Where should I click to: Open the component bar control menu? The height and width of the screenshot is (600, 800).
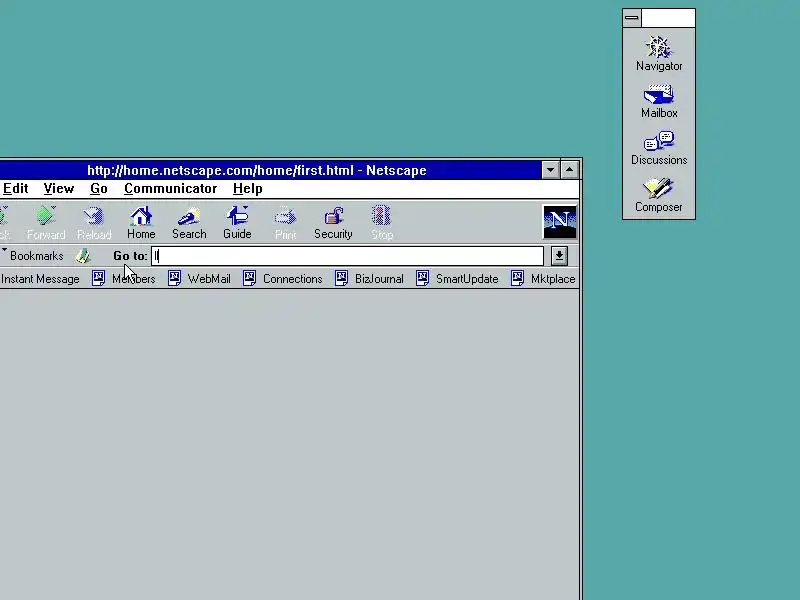[632, 18]
